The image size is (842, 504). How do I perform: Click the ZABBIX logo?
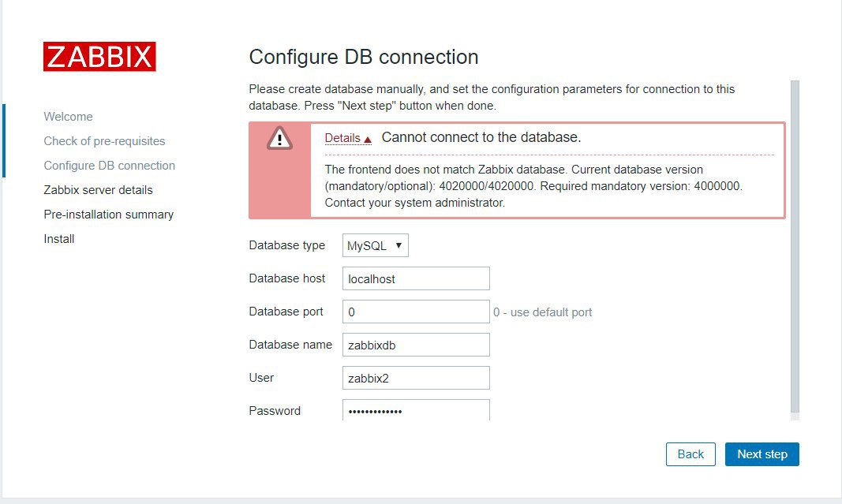pyautogui.click(x=99, y=56)
